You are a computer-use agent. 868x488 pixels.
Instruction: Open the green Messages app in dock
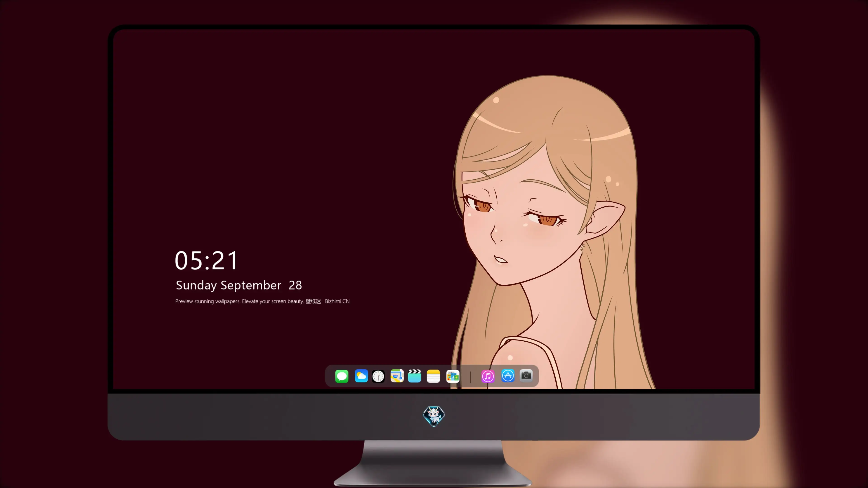pyautogui.click(x=341, y=376)
